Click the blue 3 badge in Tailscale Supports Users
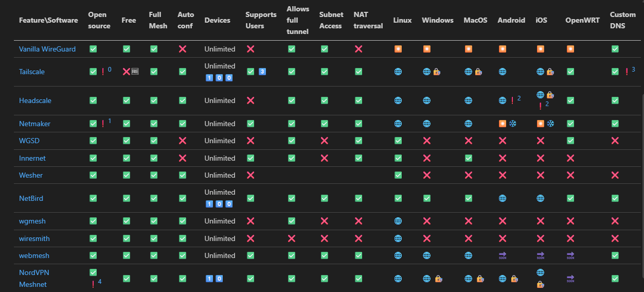The image size is (644, 292). [262, 72]
